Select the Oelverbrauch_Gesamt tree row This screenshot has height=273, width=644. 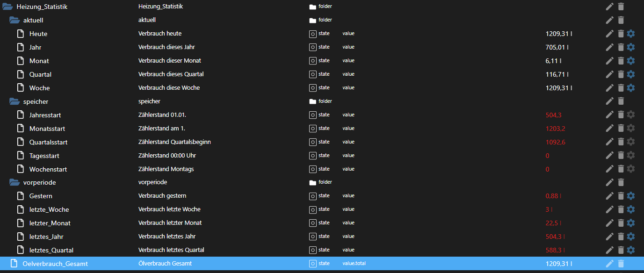[x=322, y=264]
